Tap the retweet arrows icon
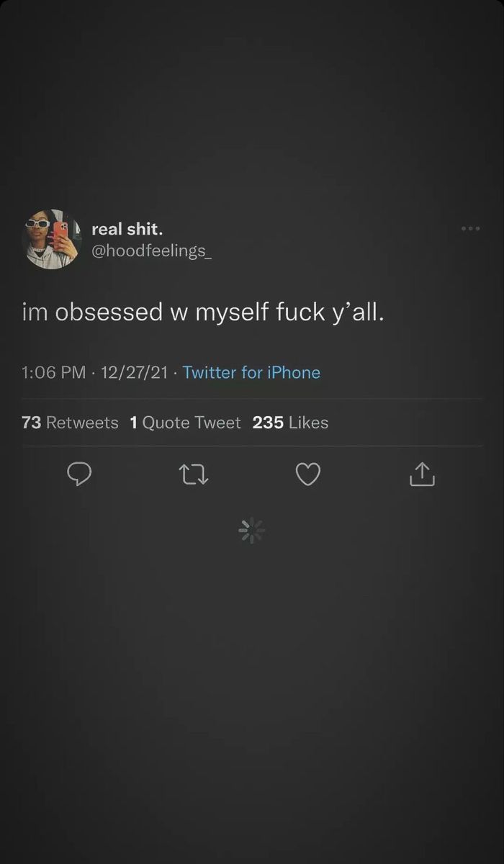The width and height of the screenshot is (504, 864). pos(194,474)
